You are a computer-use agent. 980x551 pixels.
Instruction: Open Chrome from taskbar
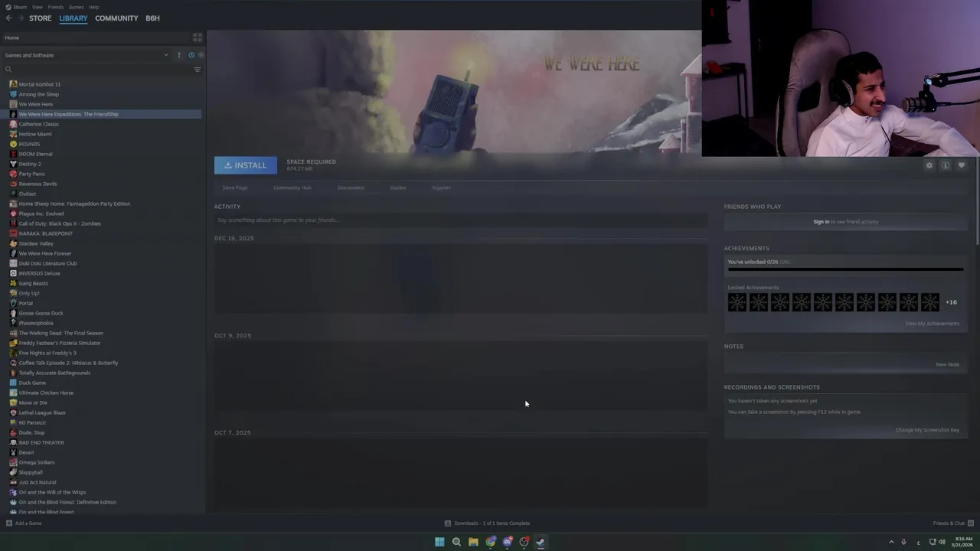point(490,542)
